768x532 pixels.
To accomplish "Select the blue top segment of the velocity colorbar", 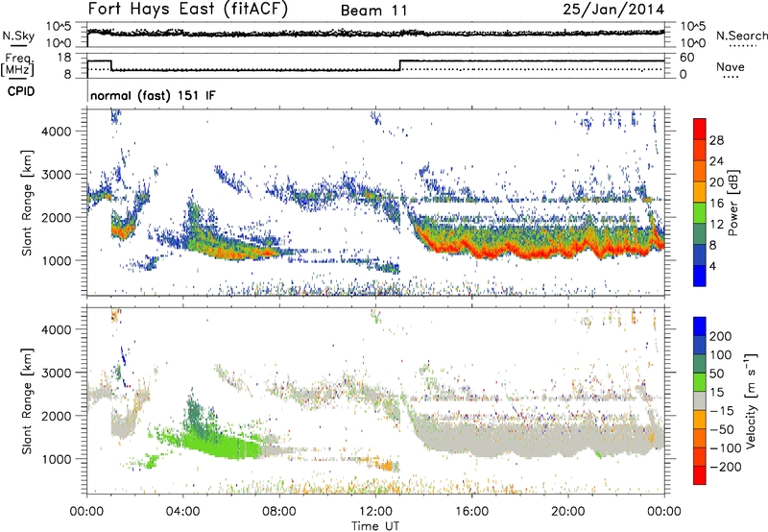I will [x=700, y=326].
